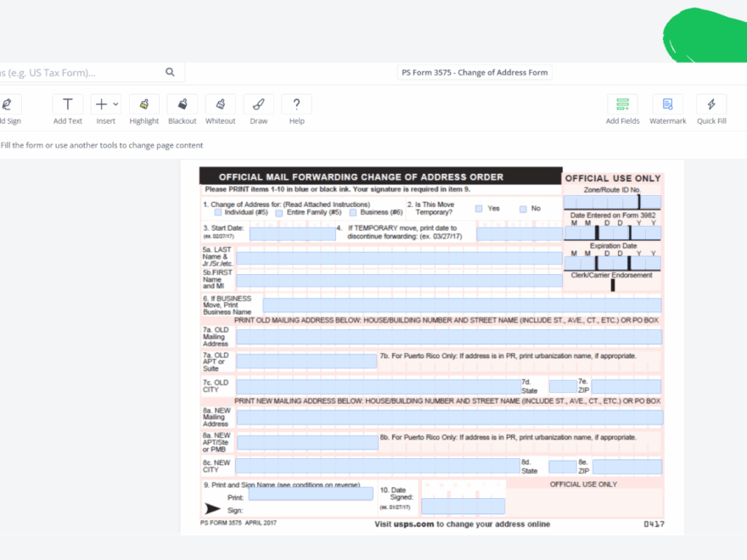Click the discontinue forwarding date field
This screenshot has height=560, width=747.
pyautogui.click(x=520, y=234)
